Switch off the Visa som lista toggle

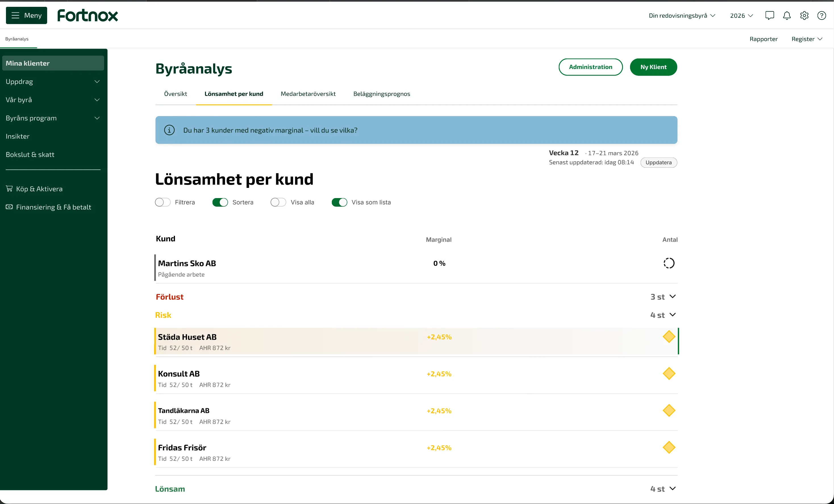(x=339, y=202)
